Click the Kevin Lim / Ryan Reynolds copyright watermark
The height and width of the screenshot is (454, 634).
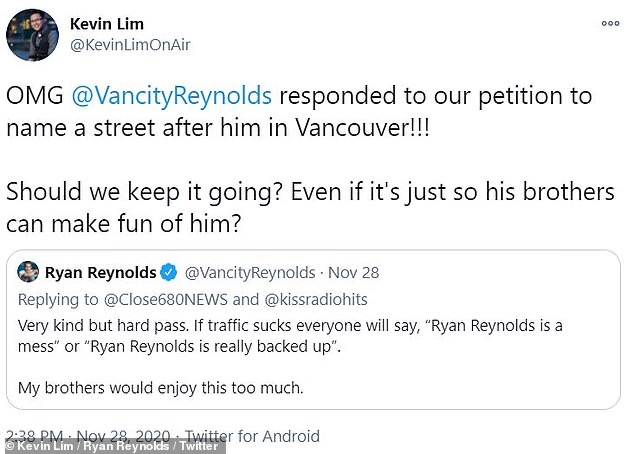[x=110, y=446]
